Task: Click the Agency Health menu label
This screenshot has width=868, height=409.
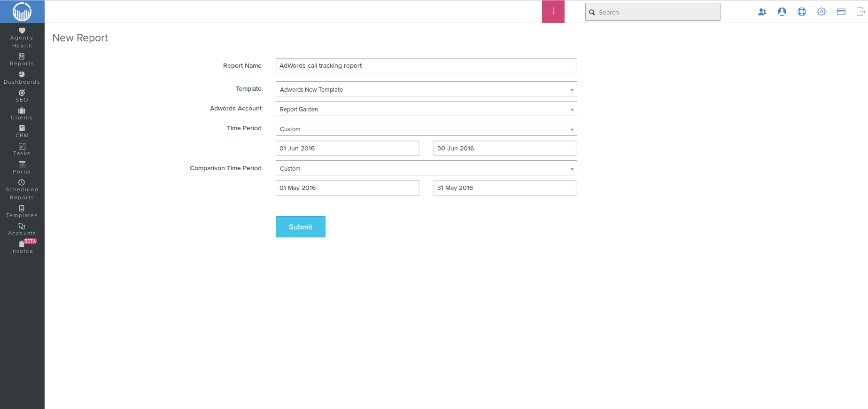Action: (x=22, y=42)
